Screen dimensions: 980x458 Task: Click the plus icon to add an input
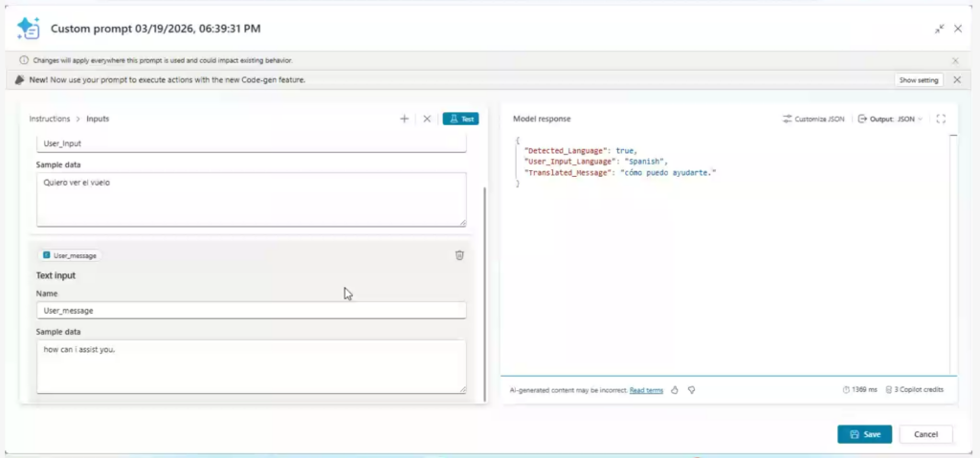pos(404,120)
